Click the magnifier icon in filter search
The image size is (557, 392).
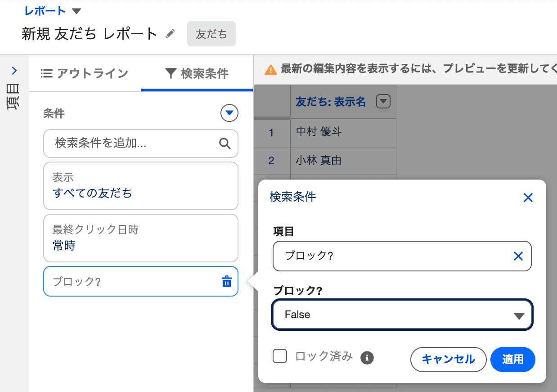click(x=225, y=144)
